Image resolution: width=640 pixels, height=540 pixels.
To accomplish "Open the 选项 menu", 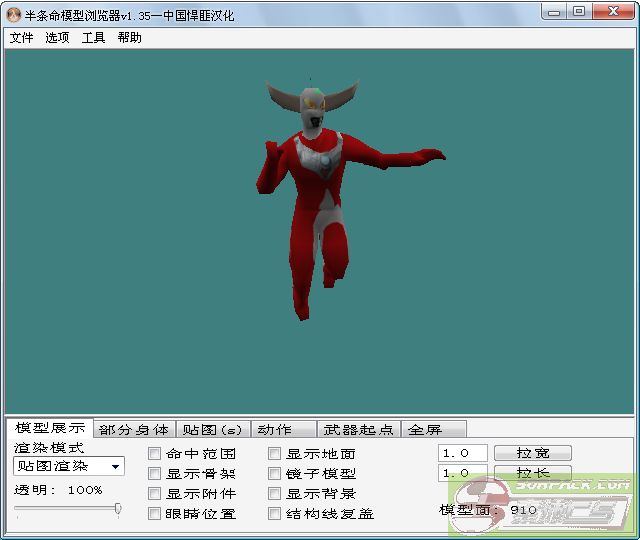I will click(57, 38).
